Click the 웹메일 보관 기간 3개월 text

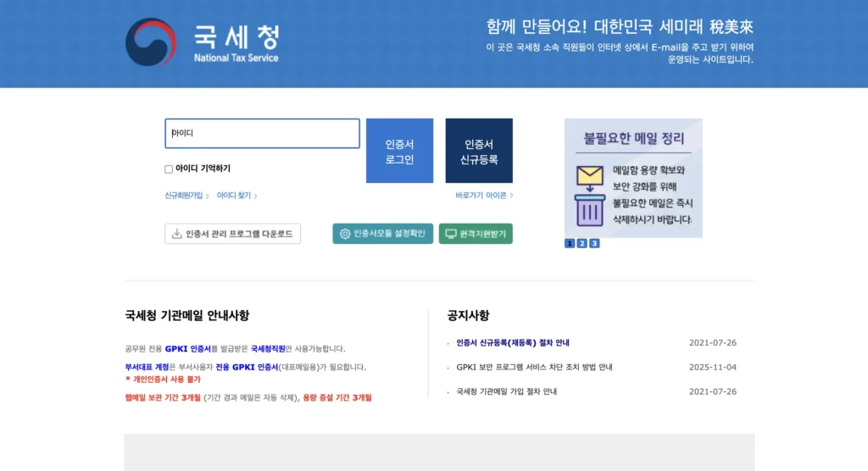click(x=163, y=398)
